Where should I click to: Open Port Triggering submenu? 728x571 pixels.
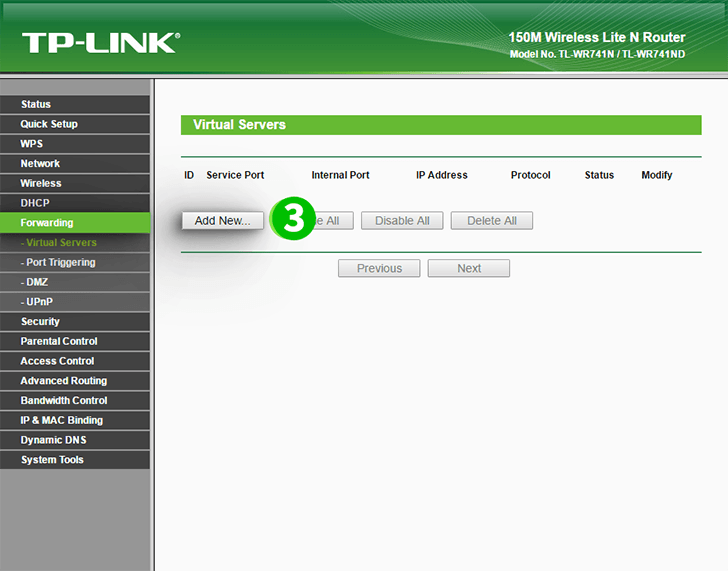click(x=75, y=262)
